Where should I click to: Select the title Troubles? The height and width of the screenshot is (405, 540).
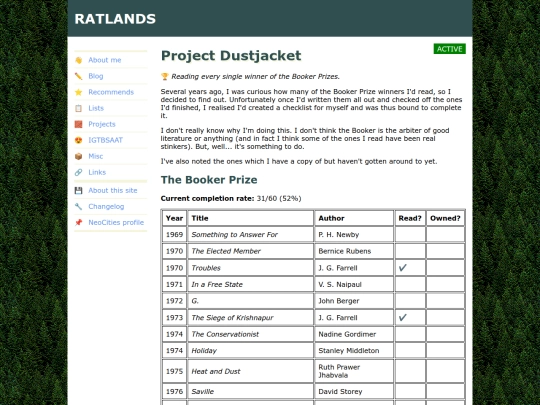coord(206,268)
